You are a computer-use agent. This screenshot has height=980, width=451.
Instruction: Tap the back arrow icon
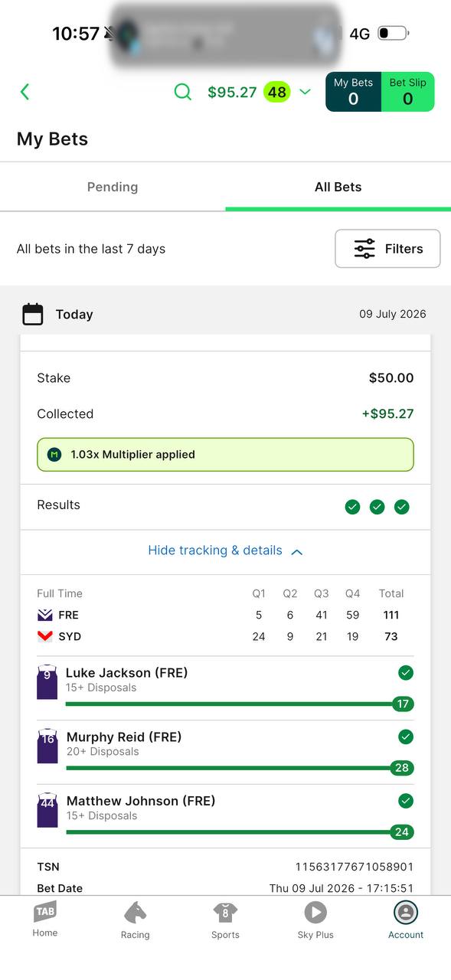pos(25,92)
